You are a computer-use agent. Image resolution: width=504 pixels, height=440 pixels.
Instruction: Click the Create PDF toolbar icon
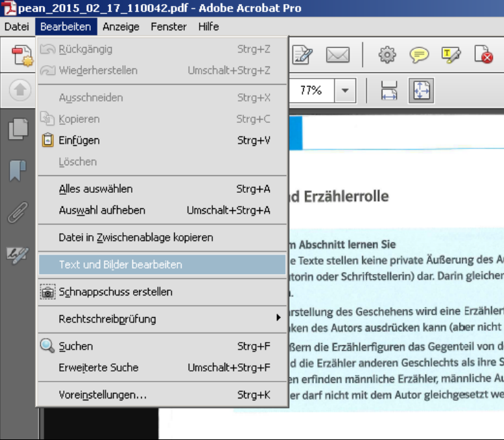pyautogui.click(x=22, y=55)
